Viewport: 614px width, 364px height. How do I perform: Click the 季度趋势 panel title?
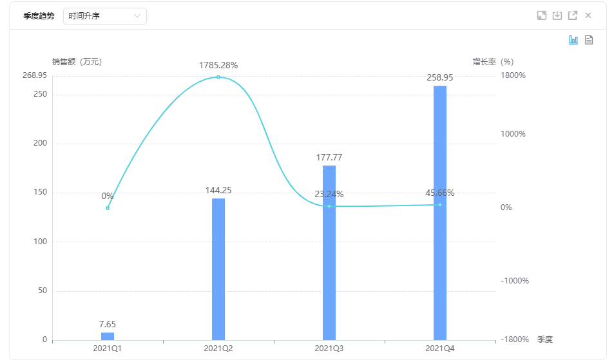coord(39,16)
